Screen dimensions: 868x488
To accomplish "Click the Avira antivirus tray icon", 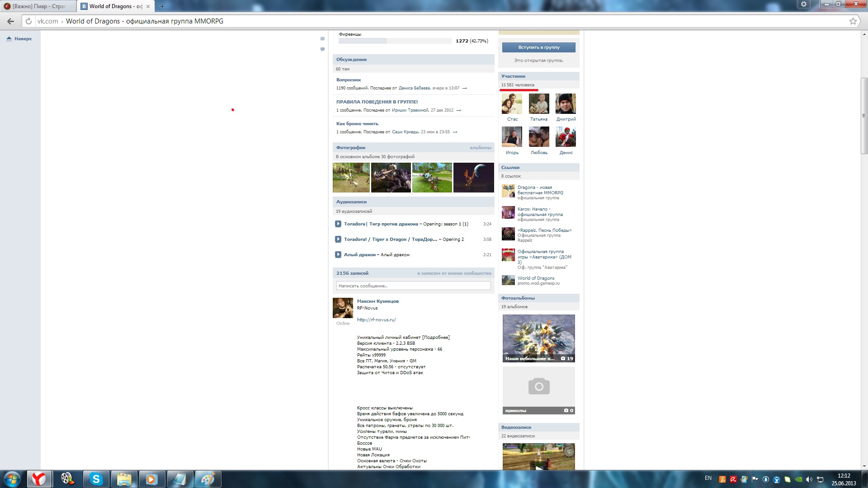I will tap(733, 479).
